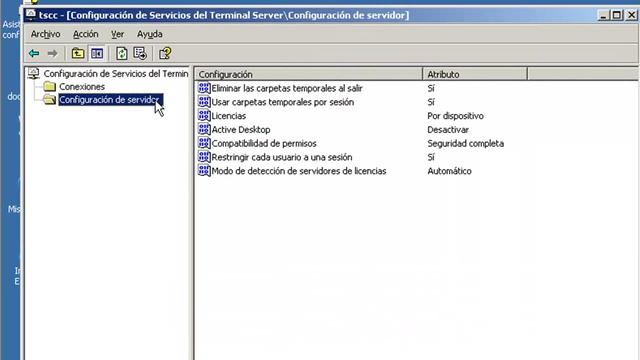
Task: Open the Ayuda menu
Action: point(150,34)
